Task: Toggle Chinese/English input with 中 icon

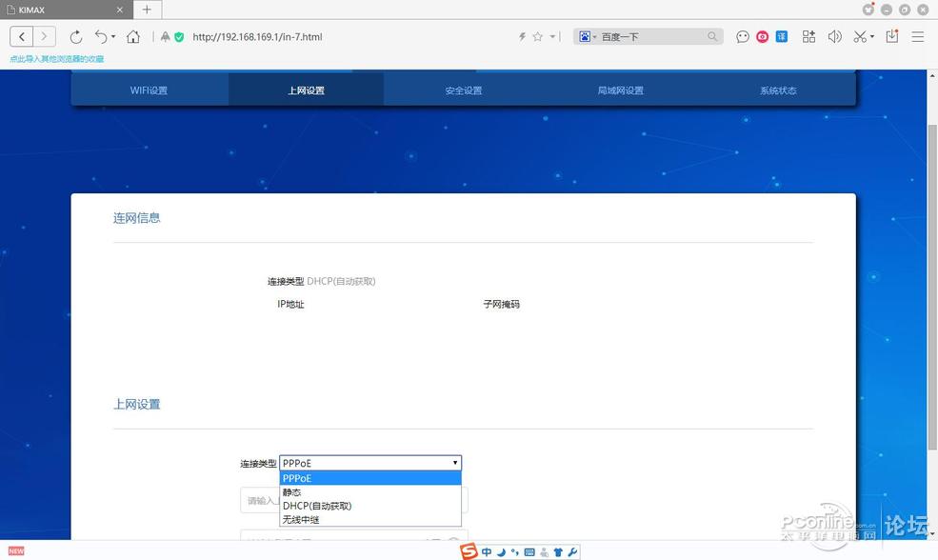Action: tap(487, 550)
